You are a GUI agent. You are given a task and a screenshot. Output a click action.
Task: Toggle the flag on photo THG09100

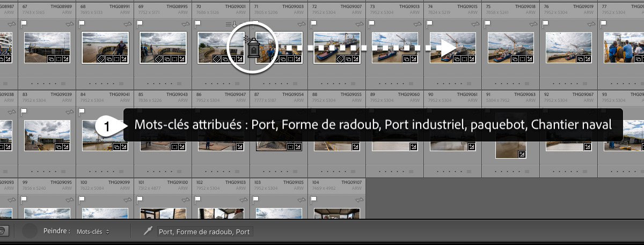140,200
